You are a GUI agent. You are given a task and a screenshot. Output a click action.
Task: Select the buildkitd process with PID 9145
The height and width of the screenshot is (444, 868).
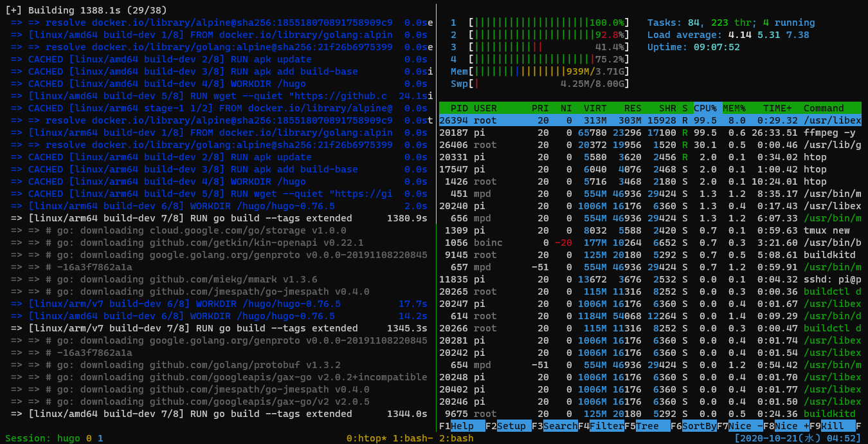pyautogui.click(x=643, y=254)
